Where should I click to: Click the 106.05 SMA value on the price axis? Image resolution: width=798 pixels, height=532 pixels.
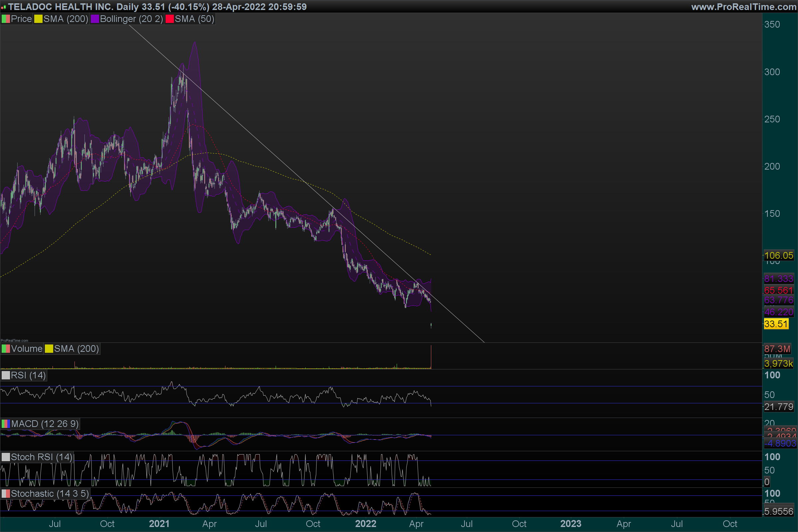[x=778, y=255]
